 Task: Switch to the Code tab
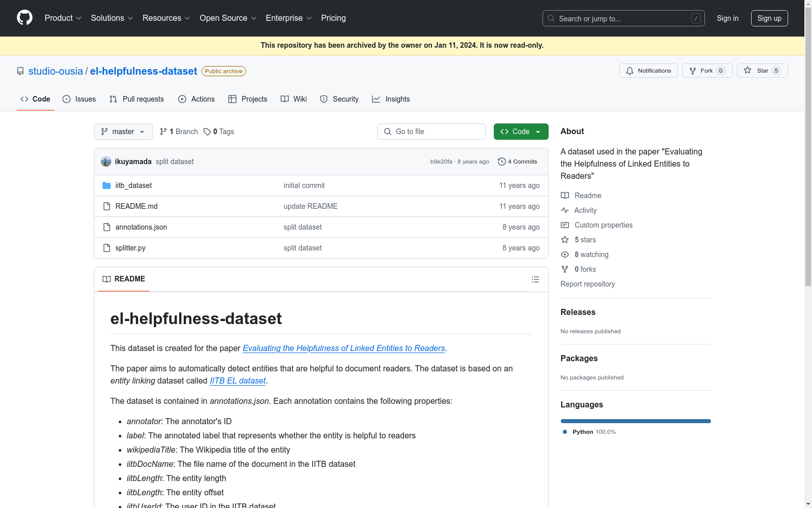[x=36, y=99]
